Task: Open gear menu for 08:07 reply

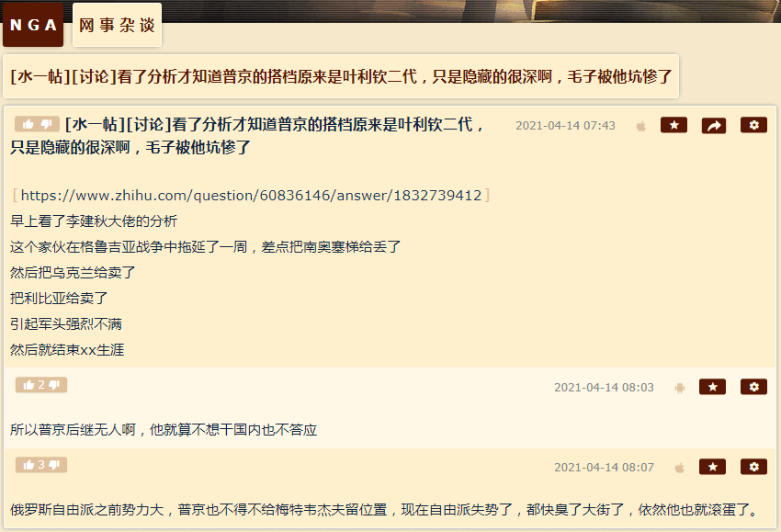Action: (753, 467)
